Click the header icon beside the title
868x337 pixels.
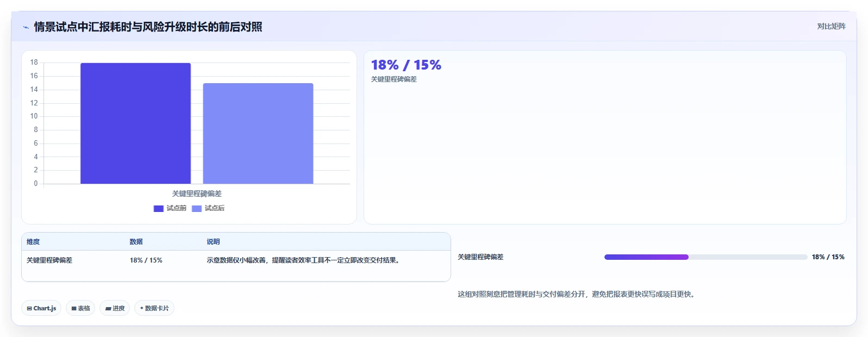click(x=26, y=27)
